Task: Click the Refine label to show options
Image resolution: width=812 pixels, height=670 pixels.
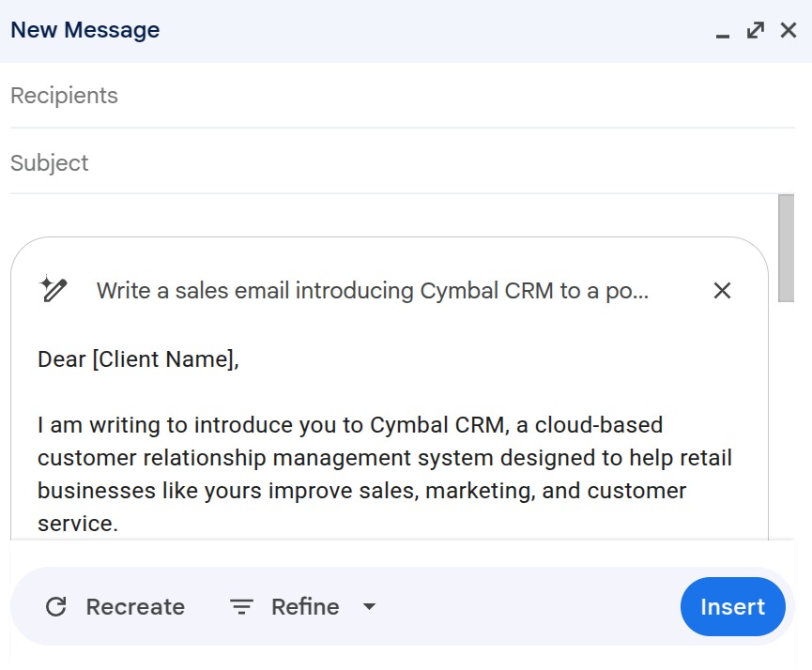Action: coord(305,607)
